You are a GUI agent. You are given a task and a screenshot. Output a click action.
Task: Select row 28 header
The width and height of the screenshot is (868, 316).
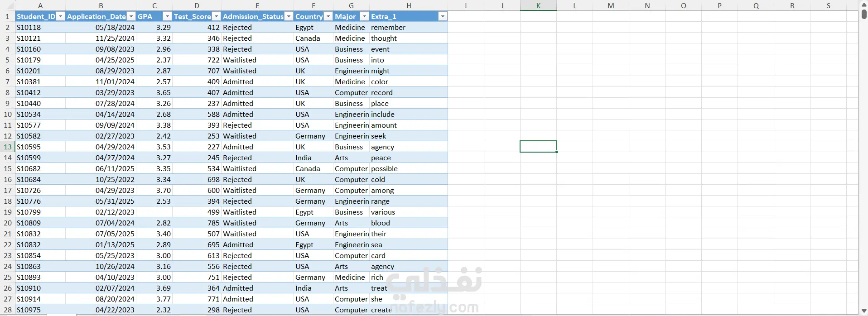8,310
